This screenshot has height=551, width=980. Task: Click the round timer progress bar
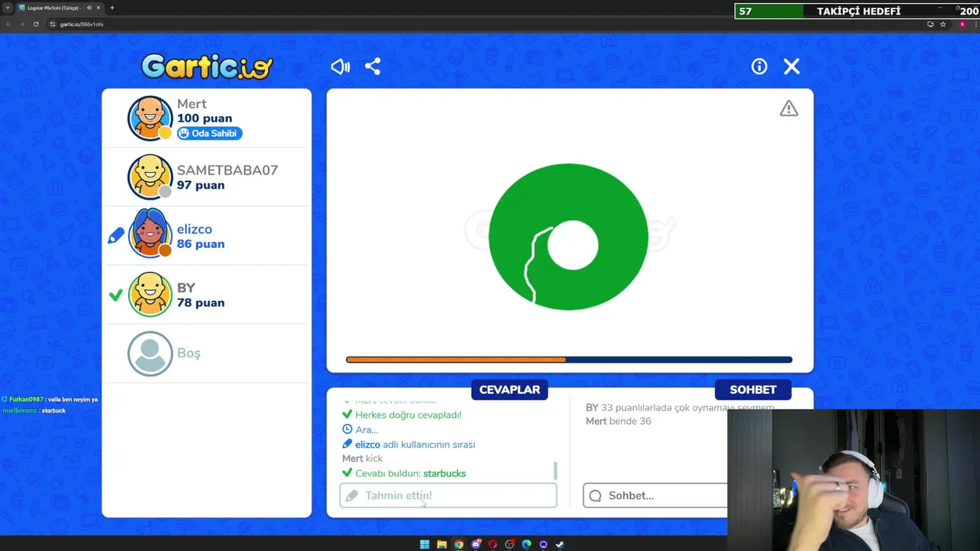coord(569,359)
